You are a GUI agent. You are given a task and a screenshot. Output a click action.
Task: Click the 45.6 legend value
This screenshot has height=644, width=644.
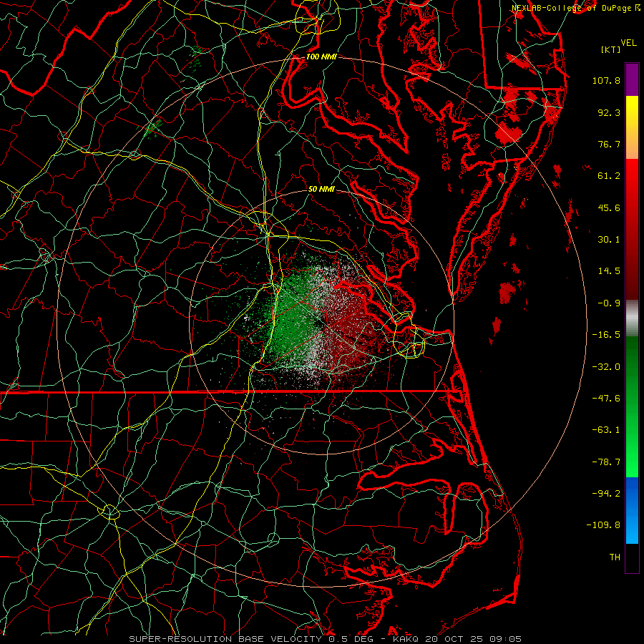coord(609,208)
